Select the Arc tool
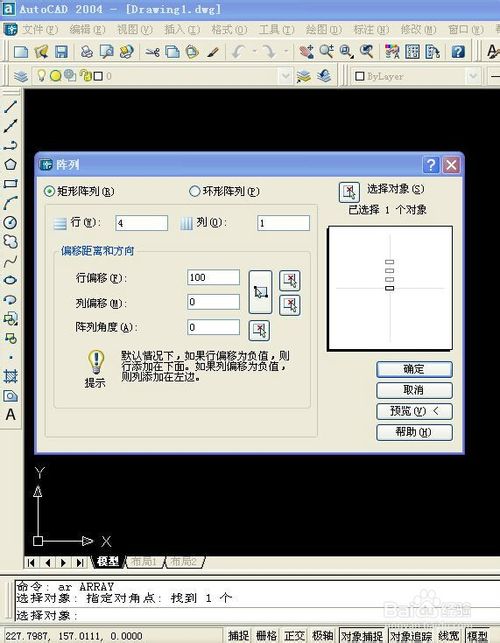500x643 pixels. tap(10, 203)
